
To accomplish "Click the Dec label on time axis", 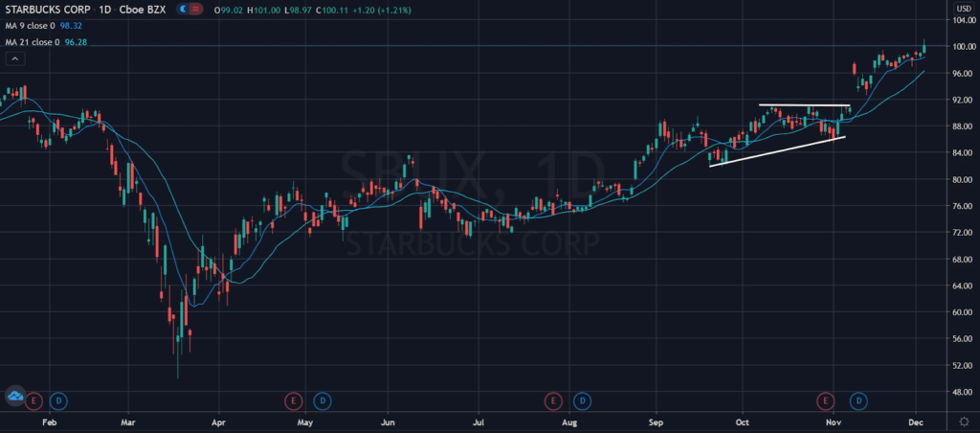I will pyautogui.click(x=916, y=422).
